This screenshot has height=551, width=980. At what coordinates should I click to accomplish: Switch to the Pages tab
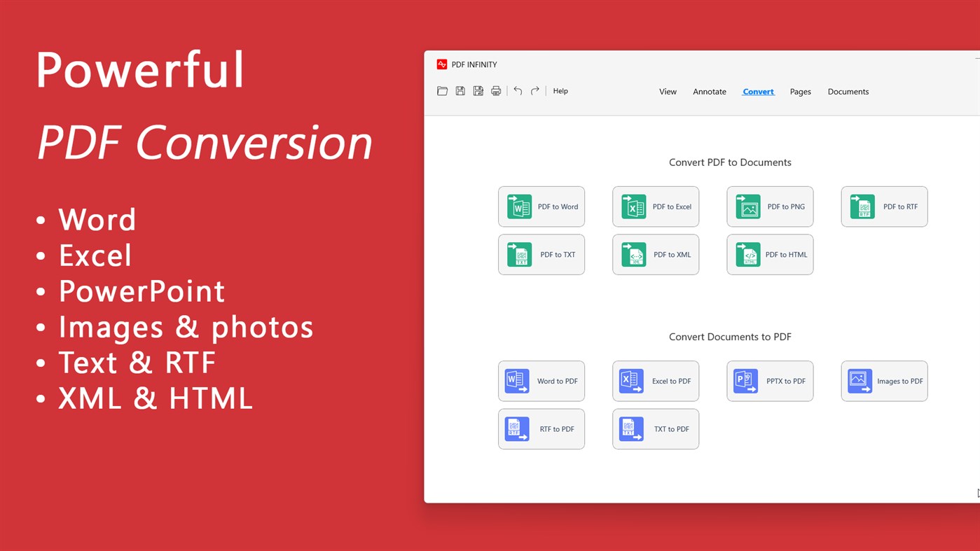pos(800,91)
